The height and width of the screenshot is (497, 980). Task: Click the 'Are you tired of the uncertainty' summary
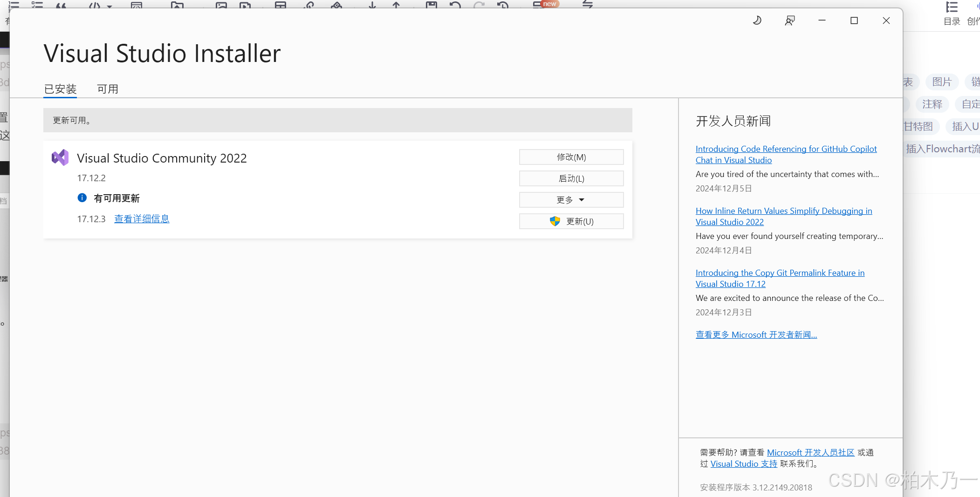[x=788, y=174]
